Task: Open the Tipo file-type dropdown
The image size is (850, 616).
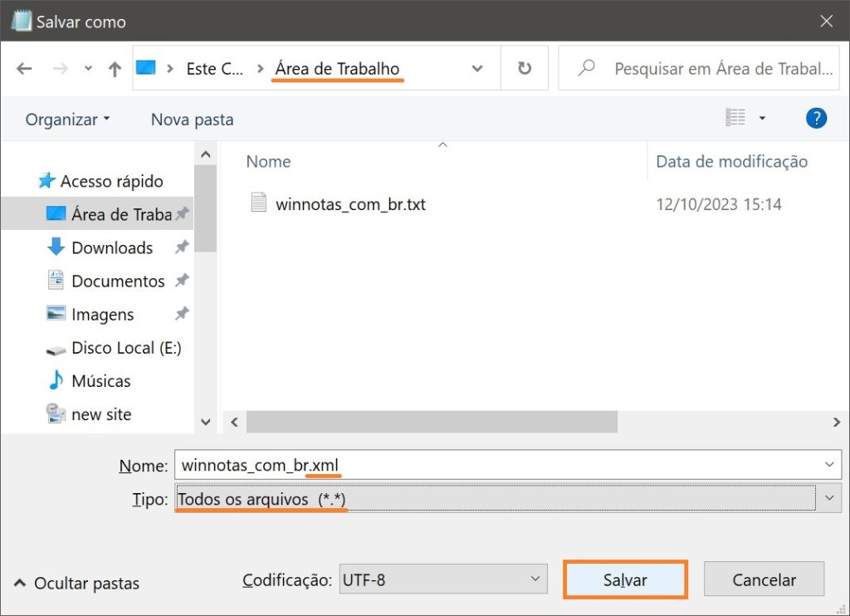Action: 829,497
